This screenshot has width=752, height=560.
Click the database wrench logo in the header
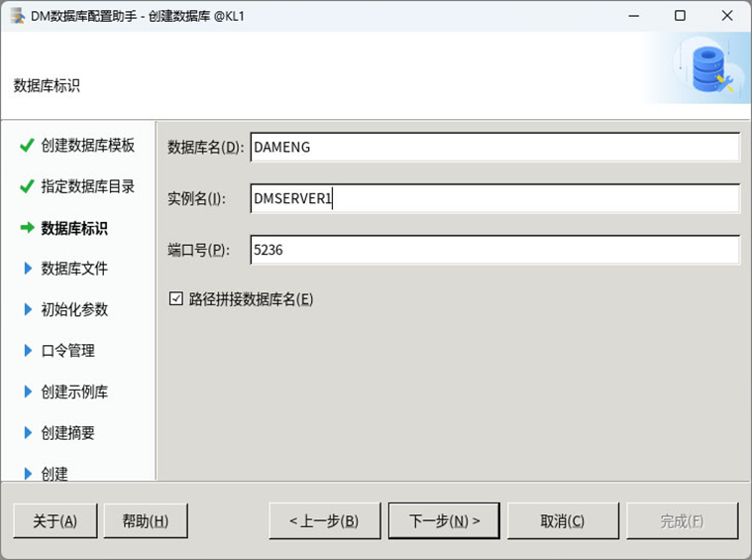point(711,68)
